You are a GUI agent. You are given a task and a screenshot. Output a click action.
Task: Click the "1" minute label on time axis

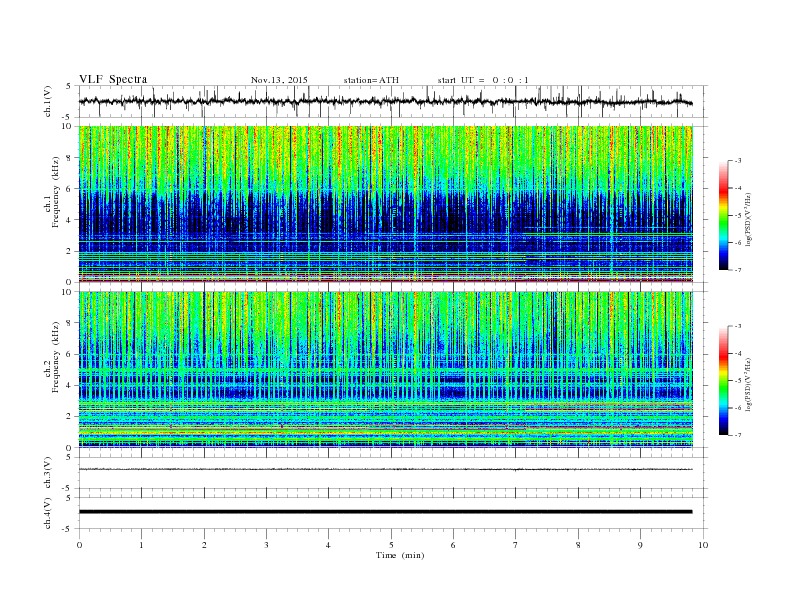(x=141, y=545)
